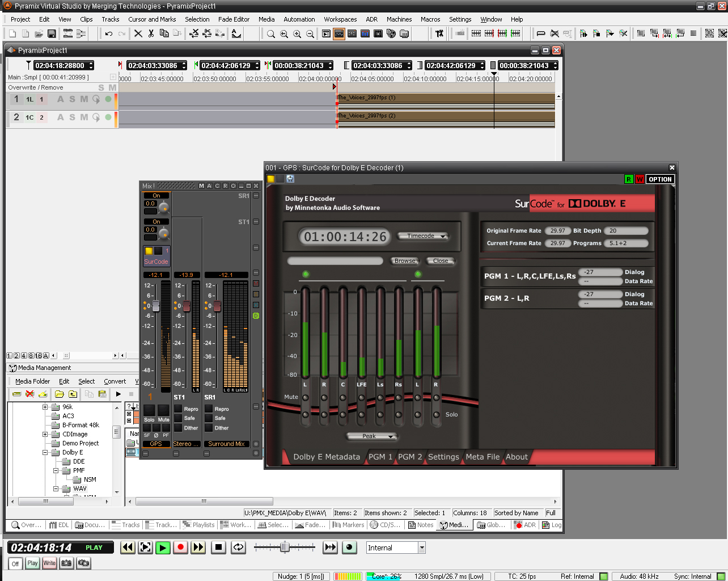Enable Dither on the SR1 strip
Screen dimensions: 728x581
[209, 428]
